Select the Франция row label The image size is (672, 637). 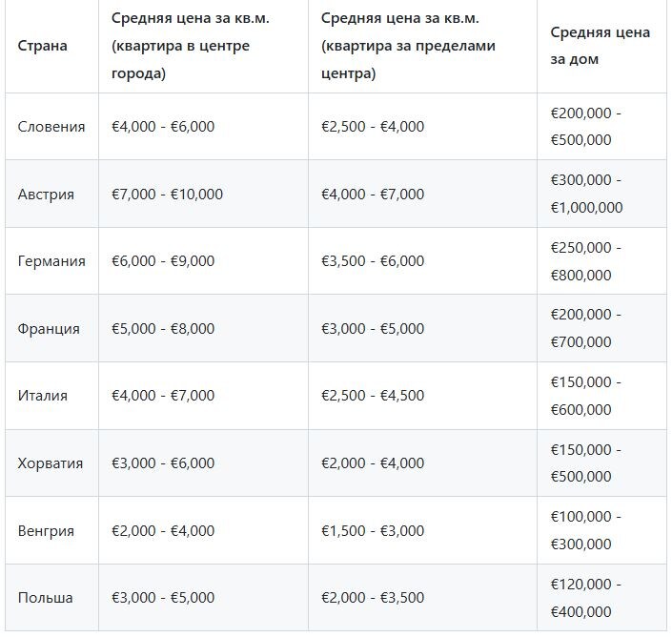point(49,329)
